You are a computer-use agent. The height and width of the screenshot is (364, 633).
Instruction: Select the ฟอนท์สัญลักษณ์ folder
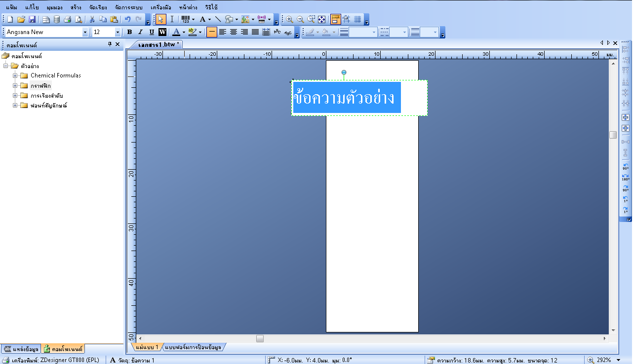coord(48,106)
